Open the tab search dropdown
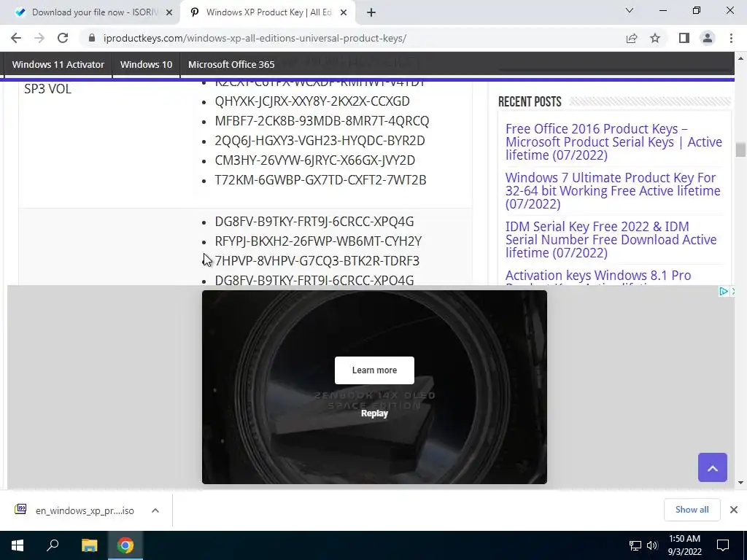Image resolution: width=747 pixels, height=560 pixels. tap(630, 10)
